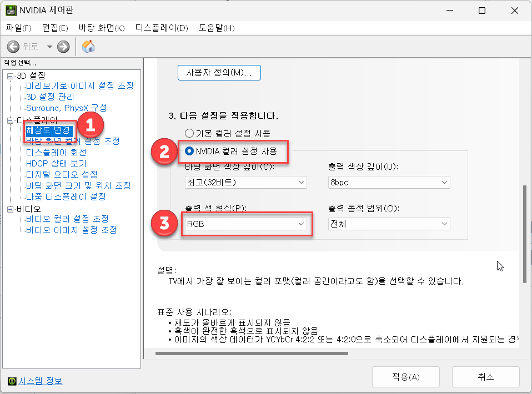Close the NVIDIA 제어판 window
Screen dimensions: 532x394
pos(514,11)
